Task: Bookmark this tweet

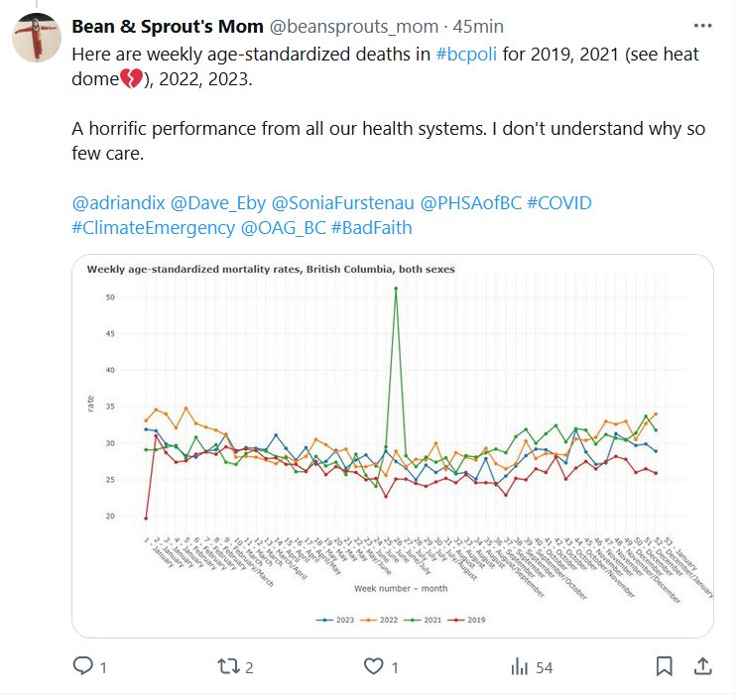Action: (664, 666)
